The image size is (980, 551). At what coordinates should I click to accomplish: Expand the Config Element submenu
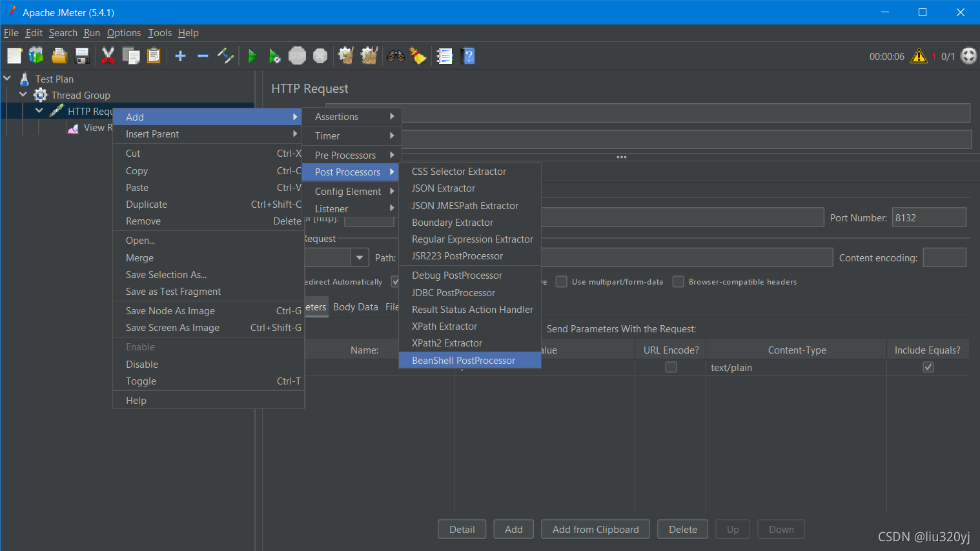352,192
